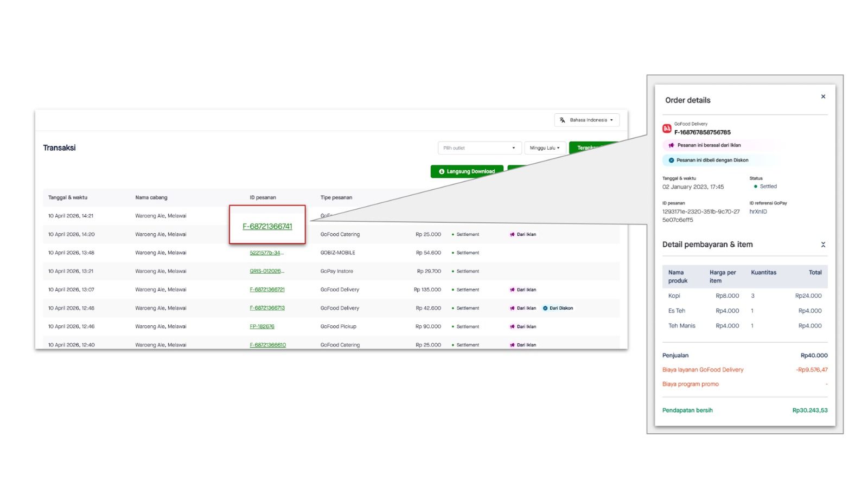Screen dimensions: 868x488
Task: Click 'GoPay Instore' order type cell
Action: tap(337, 272)
